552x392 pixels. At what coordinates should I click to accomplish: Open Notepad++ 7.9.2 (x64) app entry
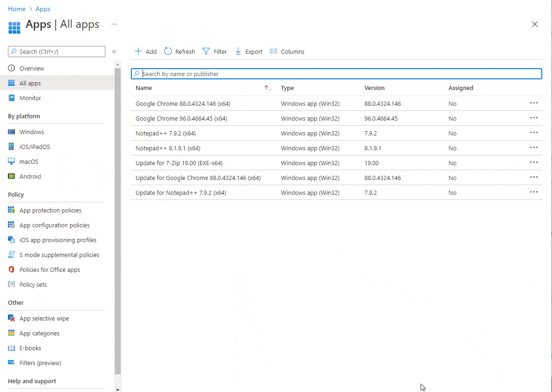(165, 133)
